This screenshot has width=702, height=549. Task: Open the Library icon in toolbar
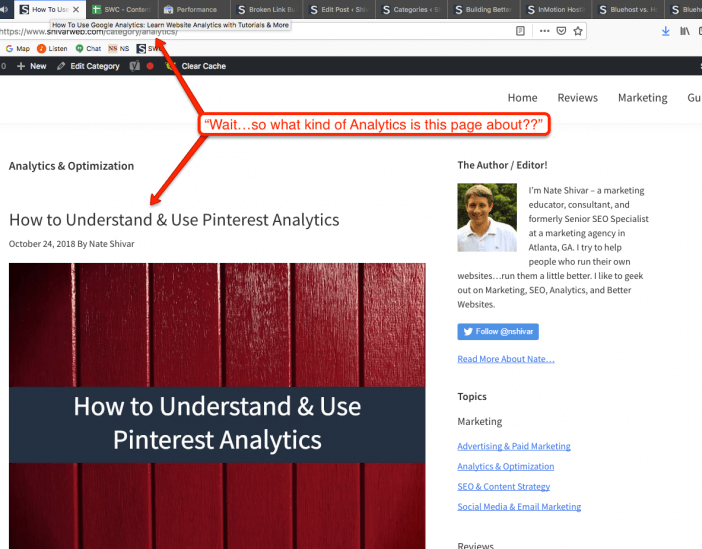pos(685,31)
